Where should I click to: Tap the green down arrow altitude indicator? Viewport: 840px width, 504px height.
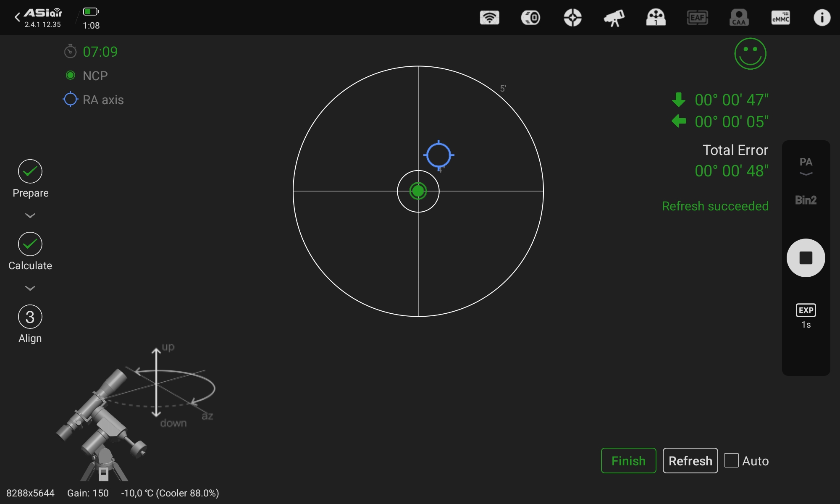coord(678,100)
